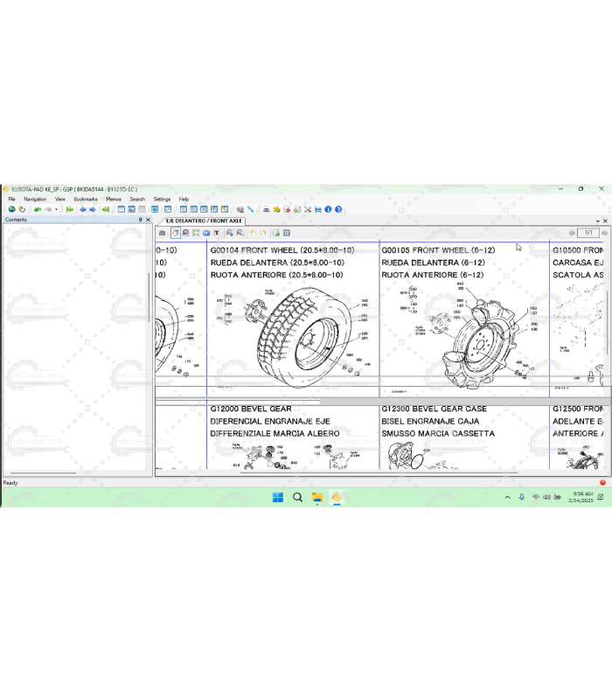Open the Navigation menu

[x=35, y=199]
